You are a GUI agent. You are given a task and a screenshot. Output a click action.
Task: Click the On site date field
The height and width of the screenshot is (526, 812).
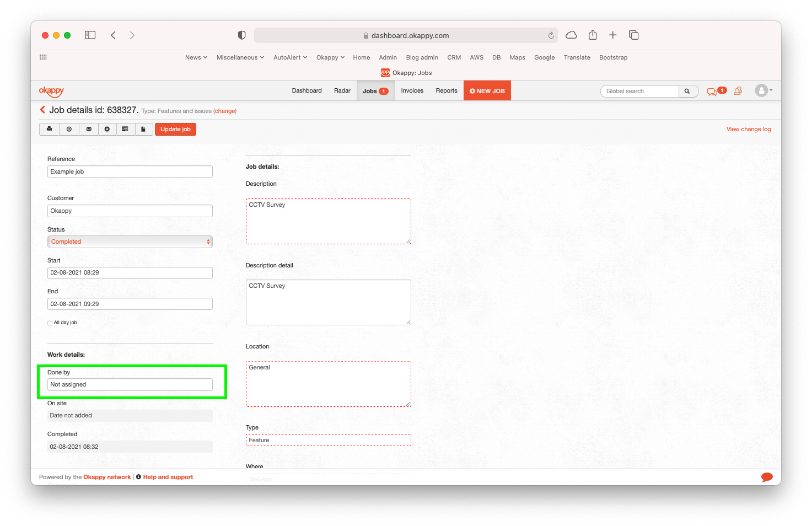tap(130, 415)
